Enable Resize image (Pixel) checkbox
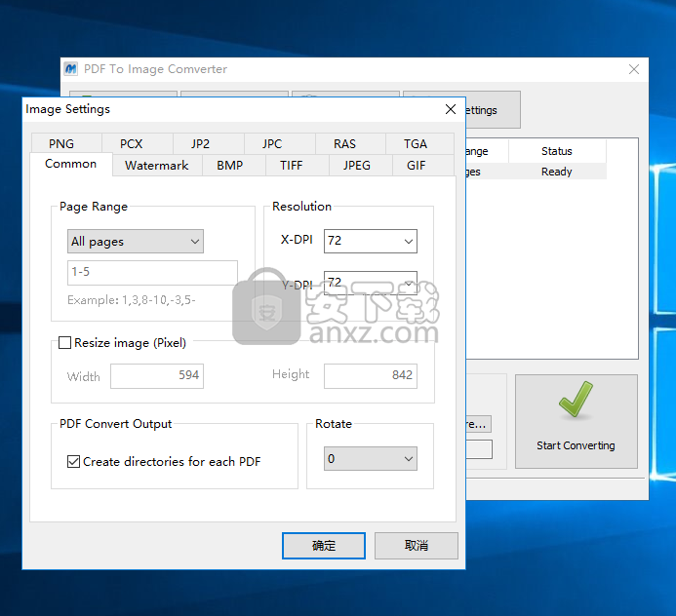 (x=64, y=343)
